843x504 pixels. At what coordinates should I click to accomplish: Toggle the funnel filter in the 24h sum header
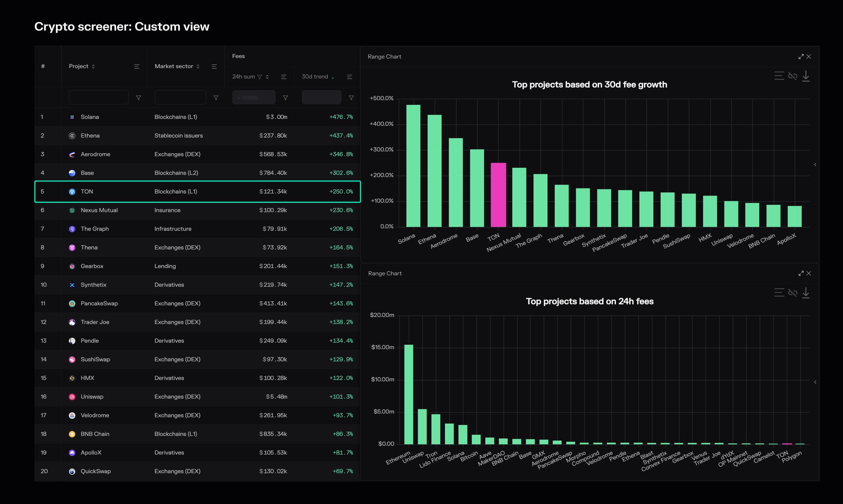click(x=260, y=77)
